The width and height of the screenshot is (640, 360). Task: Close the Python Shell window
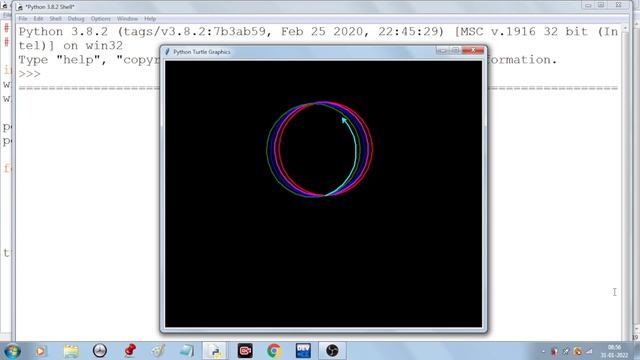[619, 5]
